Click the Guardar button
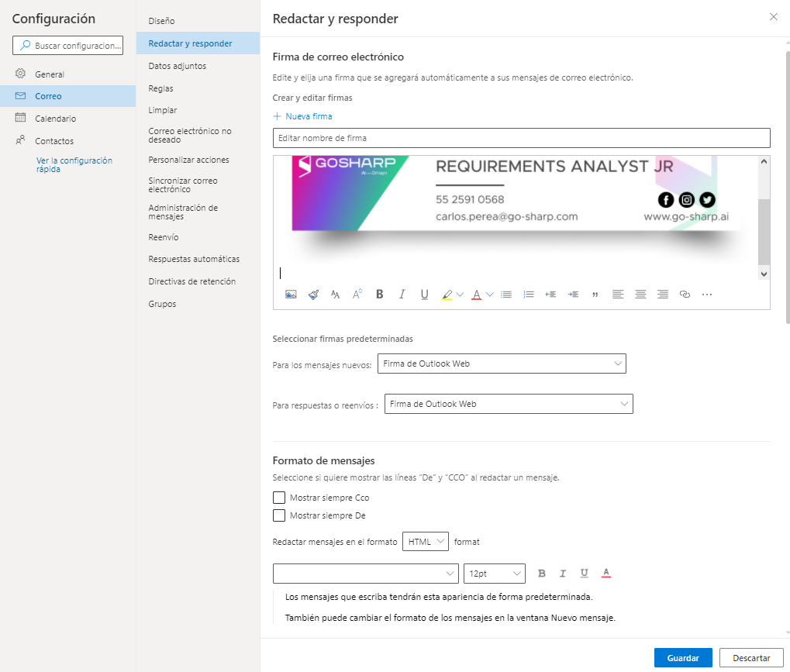This screenshot has width=790, height=672. [x=683, y=658]
